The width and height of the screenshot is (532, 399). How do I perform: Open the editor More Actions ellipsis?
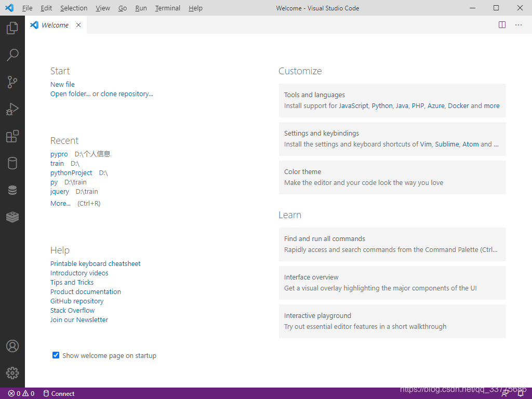518,25
